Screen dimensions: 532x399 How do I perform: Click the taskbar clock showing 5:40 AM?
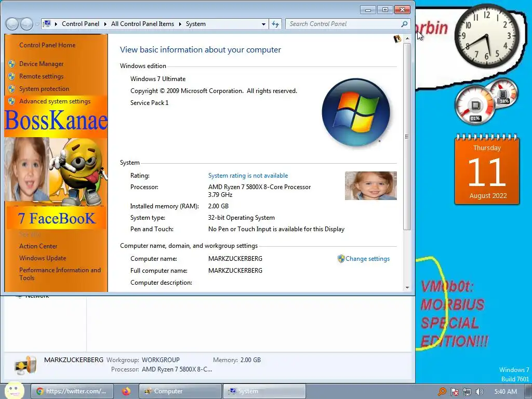pos(506,392)
